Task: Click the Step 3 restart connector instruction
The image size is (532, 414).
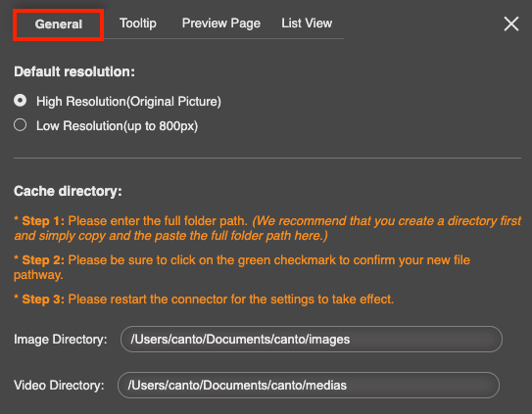Action: [x=204, y=299]
